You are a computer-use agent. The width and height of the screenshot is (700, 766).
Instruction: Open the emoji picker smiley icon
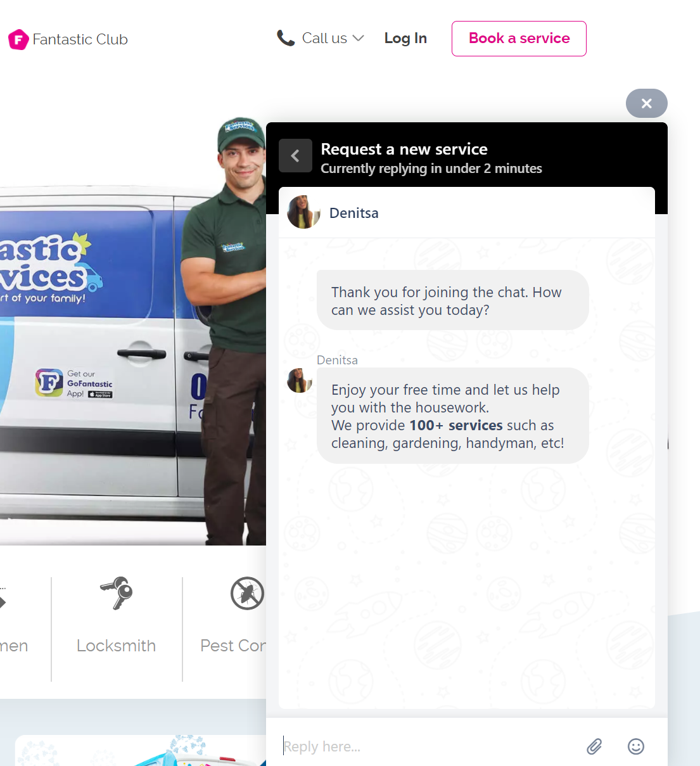(x=635, y=747)
